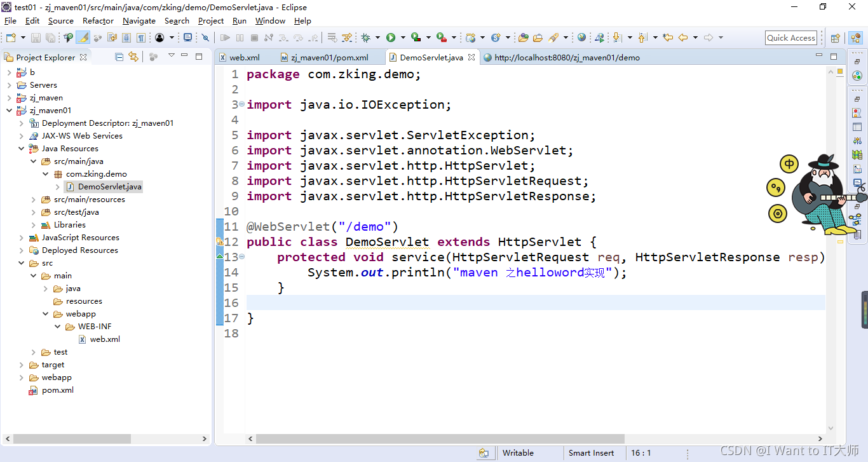
Task: Click the Open Task folder icon
Action: click(538, 38)
